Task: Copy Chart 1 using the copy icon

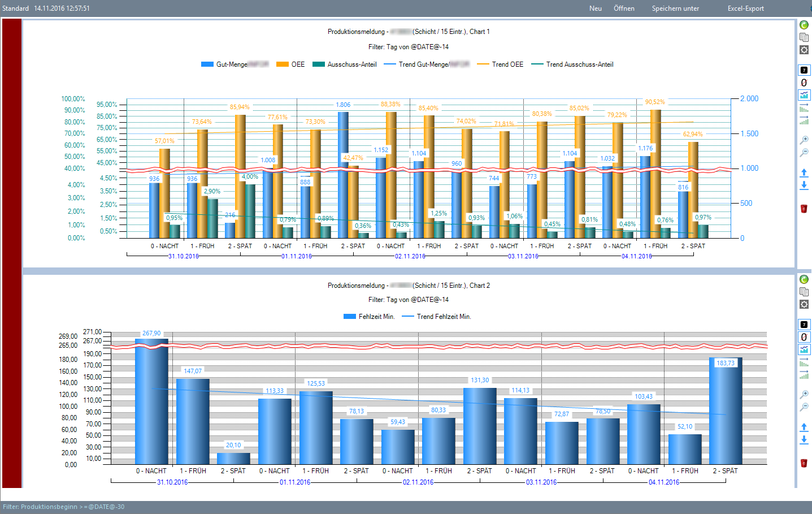Action: [x=804, y=37]
